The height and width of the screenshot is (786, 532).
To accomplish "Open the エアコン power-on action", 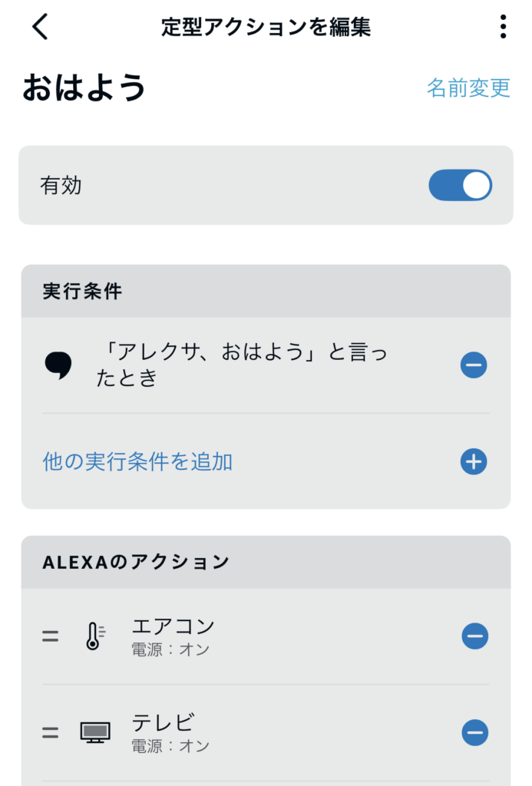I will [173, 636].
